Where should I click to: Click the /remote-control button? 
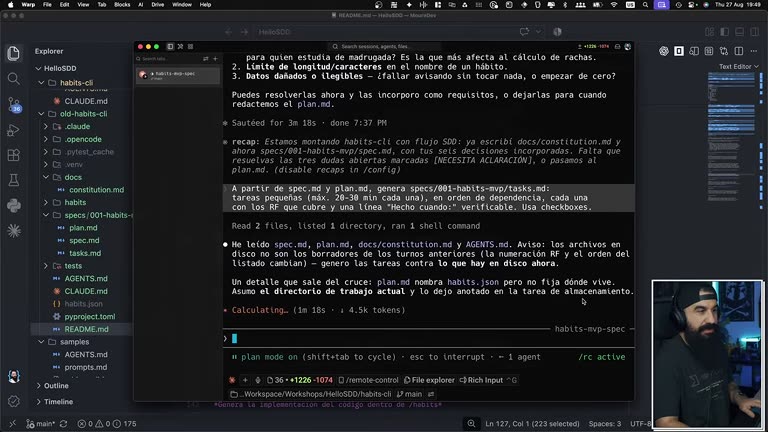(x=369, y=380)
